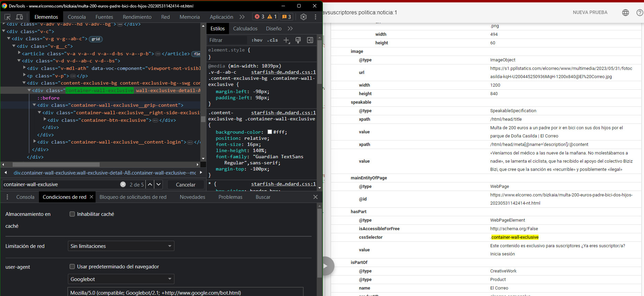Image resolution: width=644 pixels, height=296 pixels.
Task: Go to the previous search result
Action: [x=150, y=184]
